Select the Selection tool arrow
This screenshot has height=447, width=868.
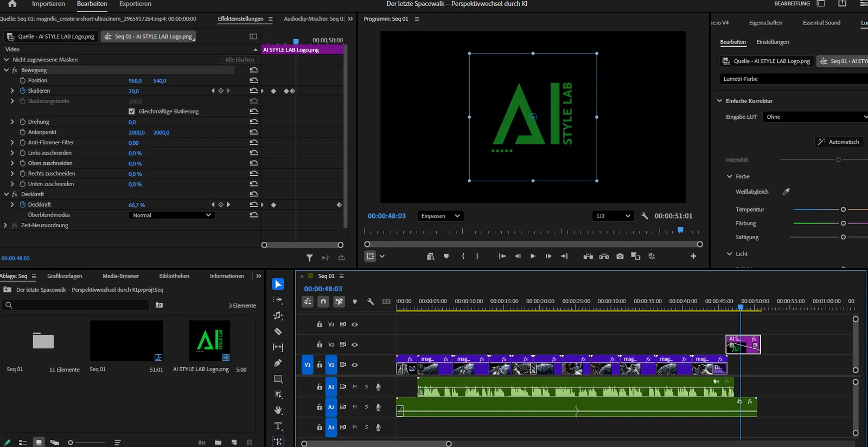pos(278,284)
